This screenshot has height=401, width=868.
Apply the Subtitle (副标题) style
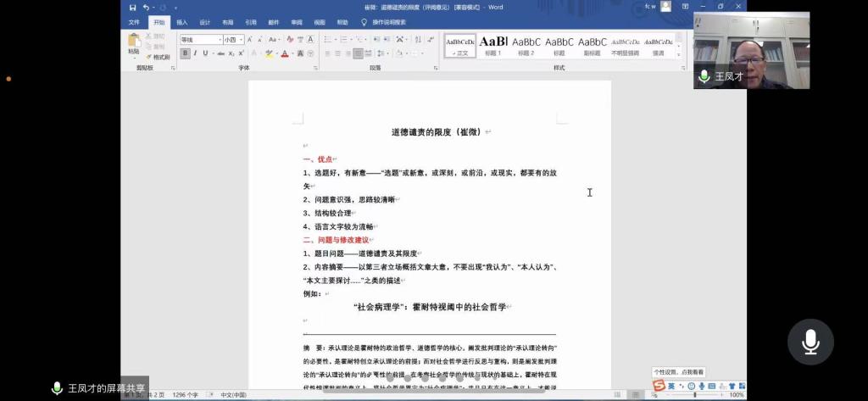593,46
